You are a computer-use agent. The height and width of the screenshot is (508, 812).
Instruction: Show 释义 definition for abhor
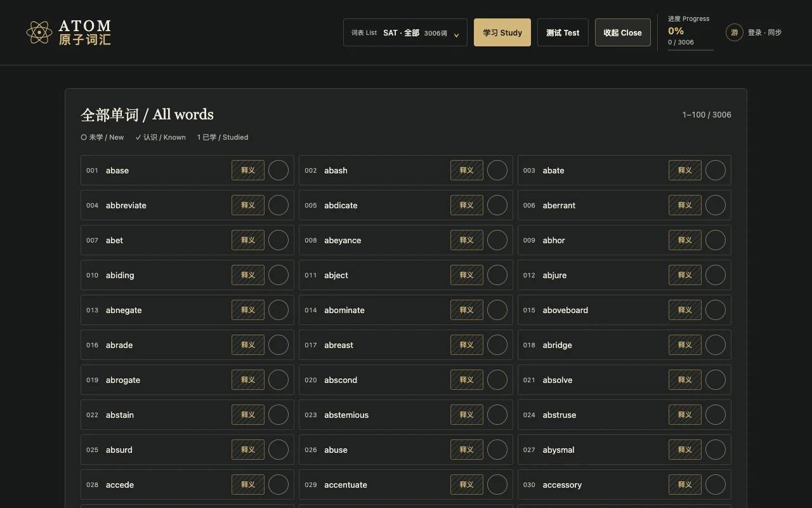685,240
